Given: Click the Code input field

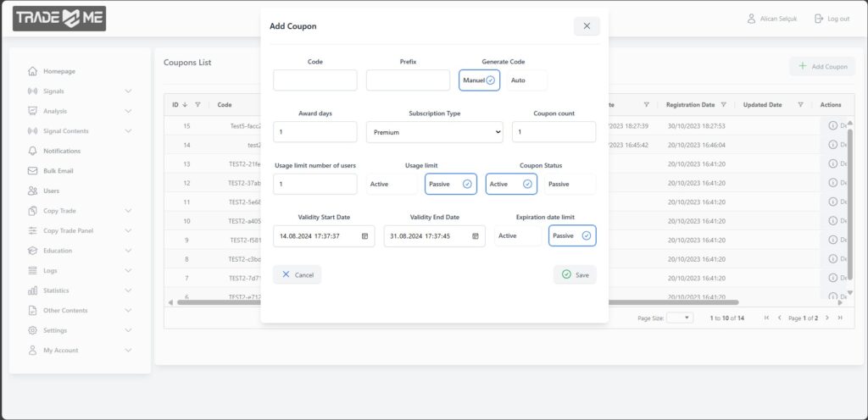Looking at the screenshot, I should (314, 80).
